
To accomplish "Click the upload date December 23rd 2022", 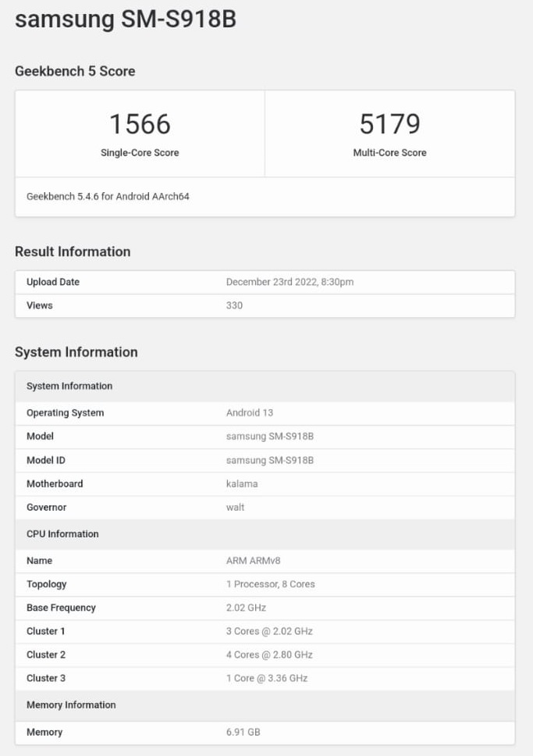I will point(290,282).
